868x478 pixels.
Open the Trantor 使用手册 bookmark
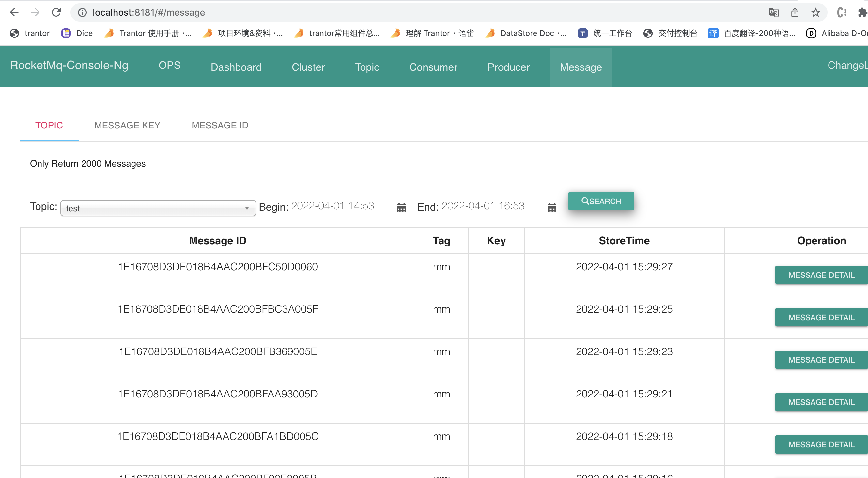(147, 33)
